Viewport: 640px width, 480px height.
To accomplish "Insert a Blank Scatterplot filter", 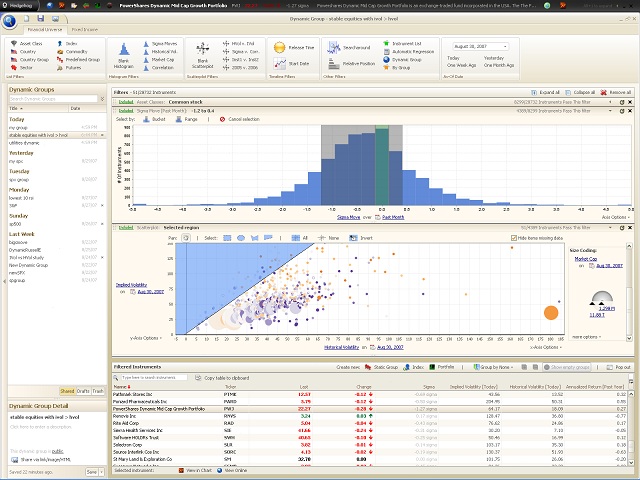I will pyautogui.click(x=202, y=56).
